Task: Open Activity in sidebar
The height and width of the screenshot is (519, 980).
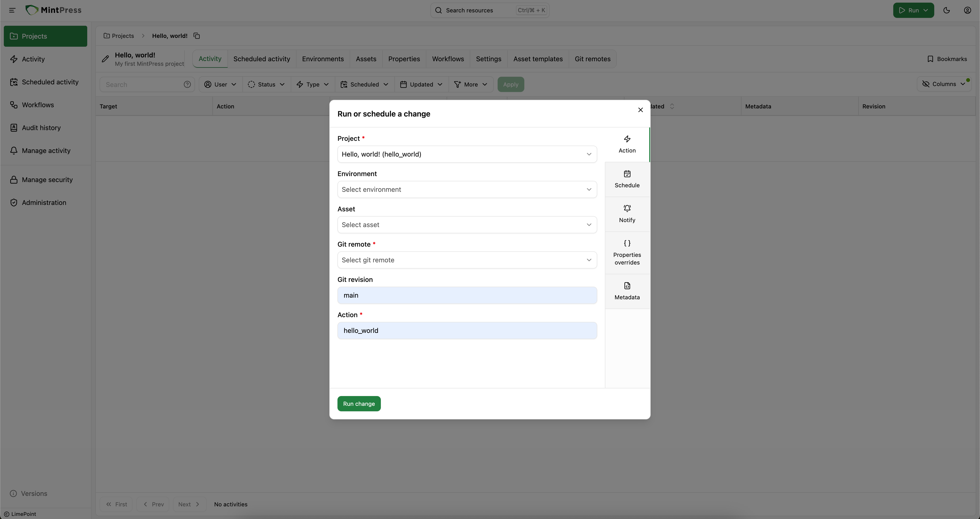Action: tap(45, 59)
